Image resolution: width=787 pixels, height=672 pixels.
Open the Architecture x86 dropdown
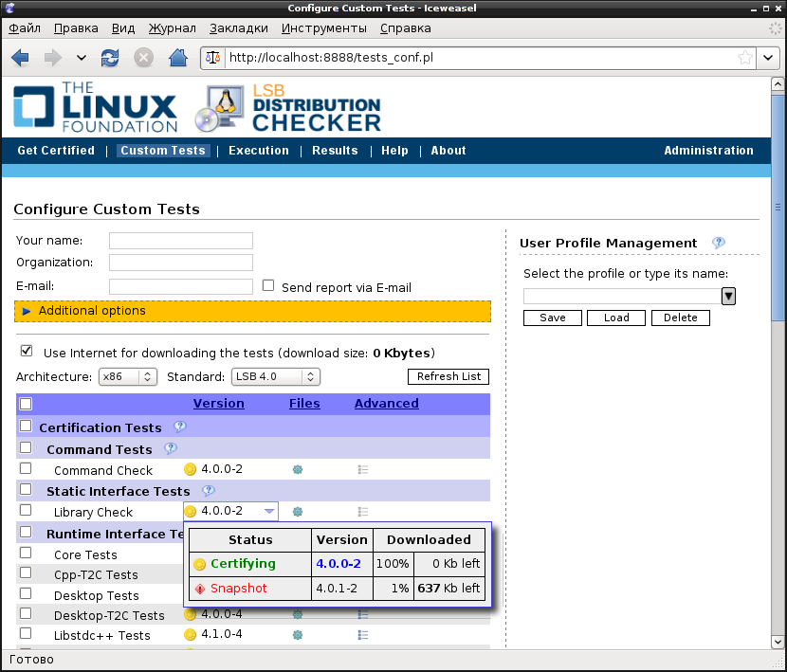[x=127, y=376]
